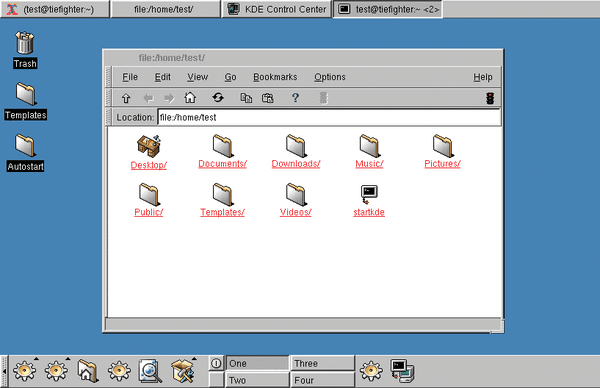Click the startkde link label

[x=369, y=212]
